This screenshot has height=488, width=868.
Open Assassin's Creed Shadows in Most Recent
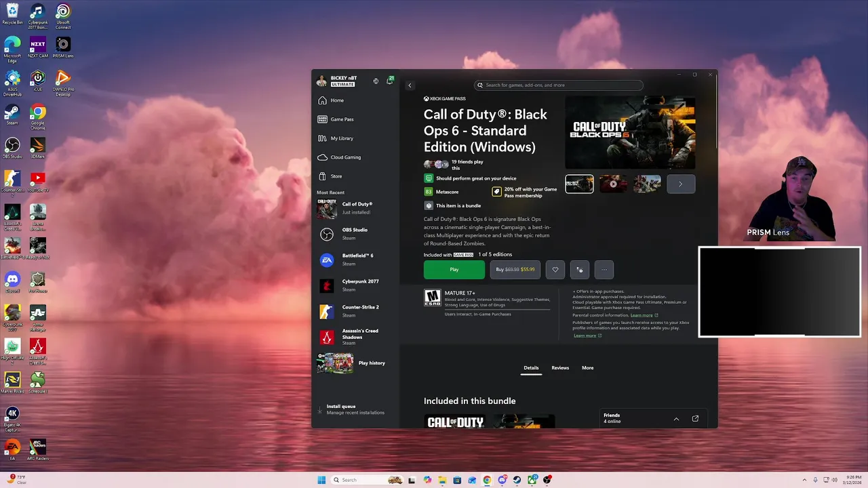coord(355,337)
